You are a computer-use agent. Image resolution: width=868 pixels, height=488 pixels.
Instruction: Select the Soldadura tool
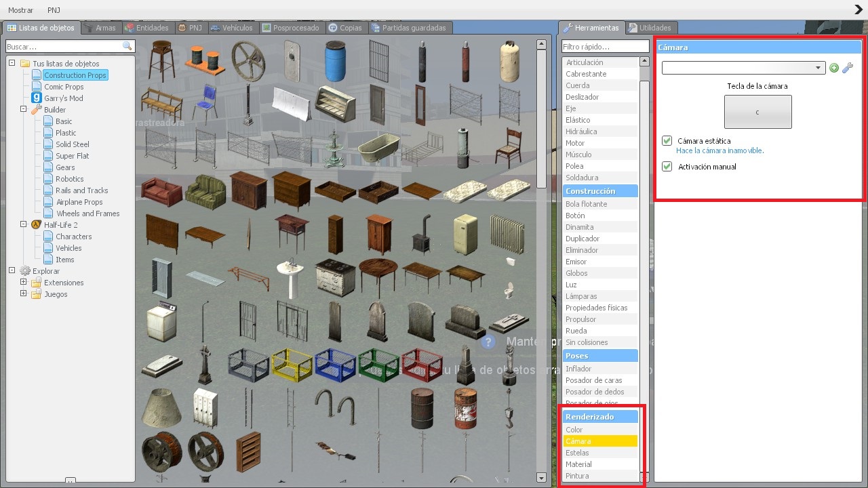pos(600,178)
